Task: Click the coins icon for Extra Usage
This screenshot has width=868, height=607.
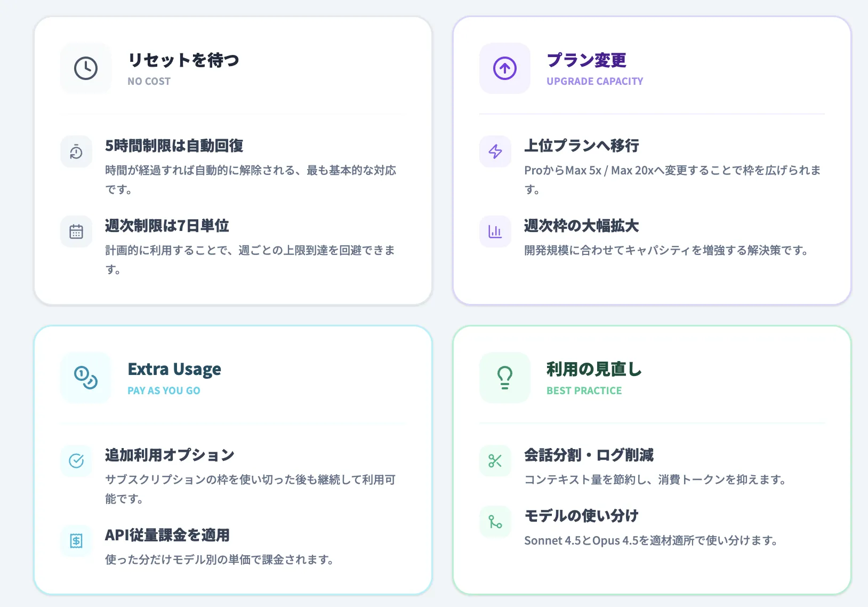Action: [x=85, y=378]
